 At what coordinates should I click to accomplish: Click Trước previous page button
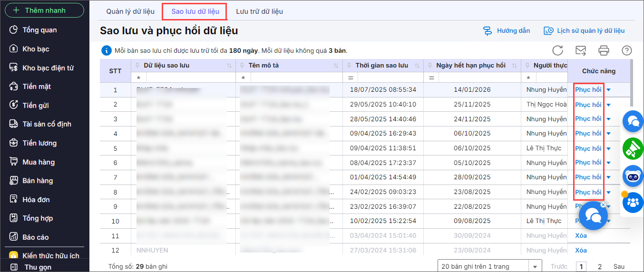(x=559, y=267)
